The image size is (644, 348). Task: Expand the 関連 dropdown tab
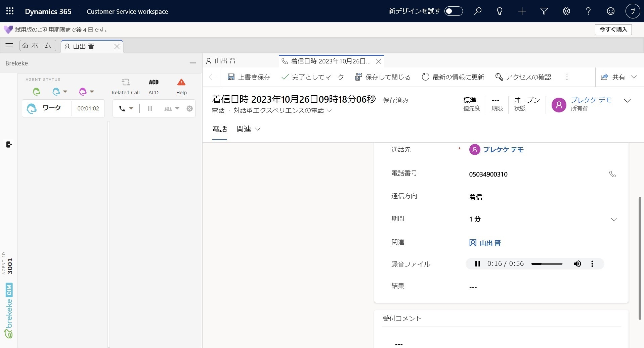[x=248, y=129]
